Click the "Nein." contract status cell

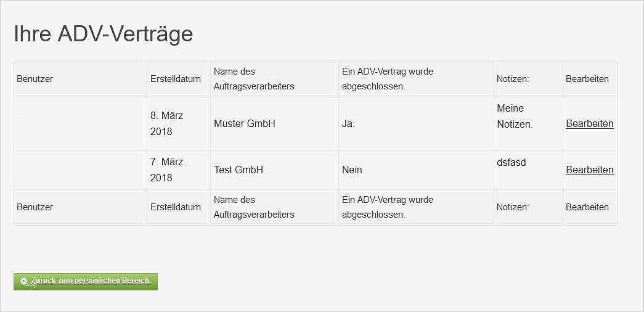click(x=353, y=170)
